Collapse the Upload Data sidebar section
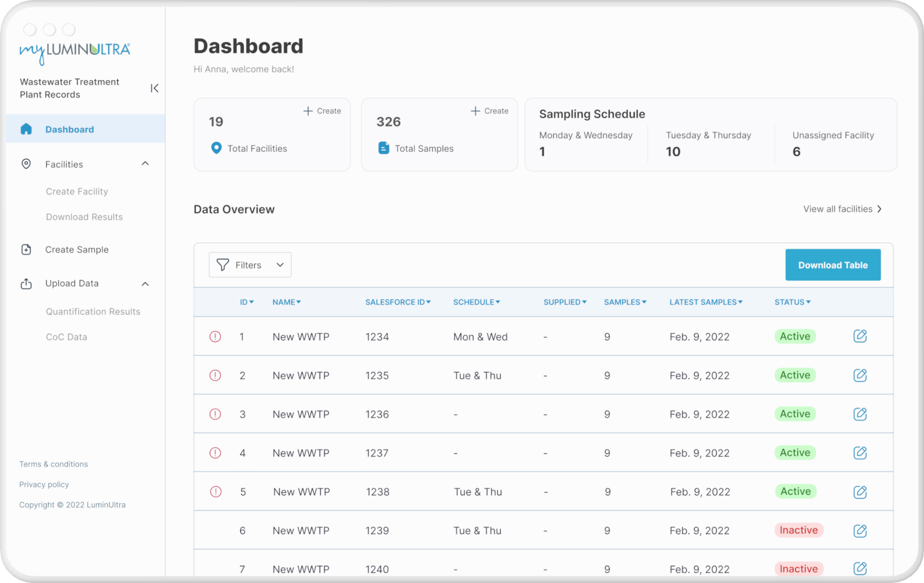924x583 pixels. [x=145, y=284]
